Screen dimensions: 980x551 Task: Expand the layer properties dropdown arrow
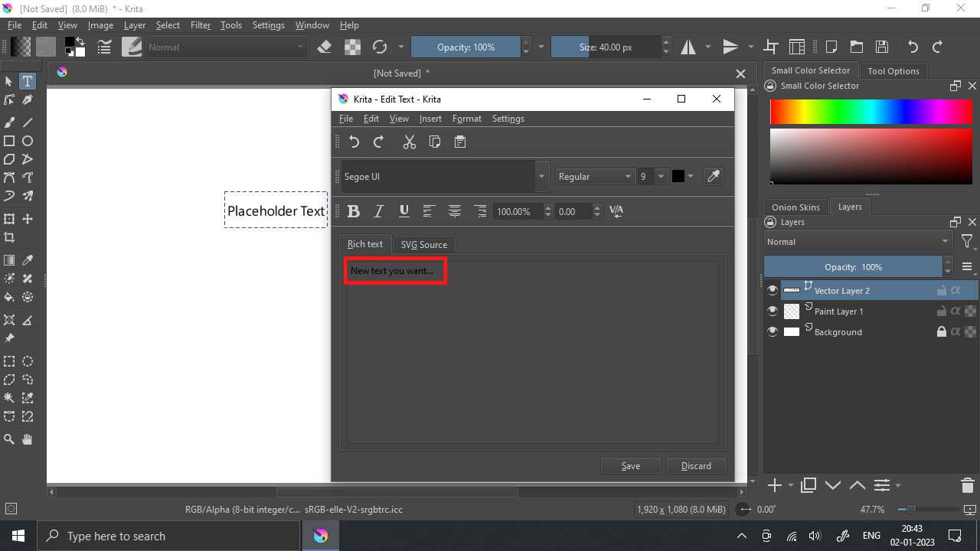[898, 485]
